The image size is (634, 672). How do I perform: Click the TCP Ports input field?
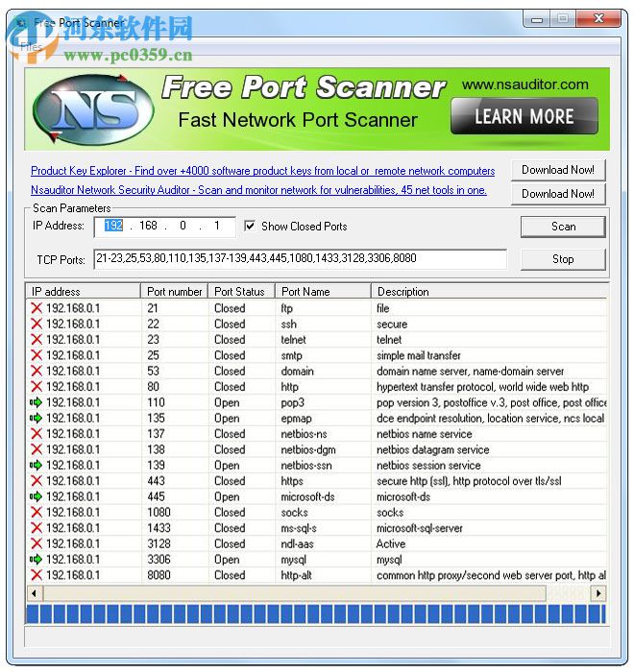[300, 258]
